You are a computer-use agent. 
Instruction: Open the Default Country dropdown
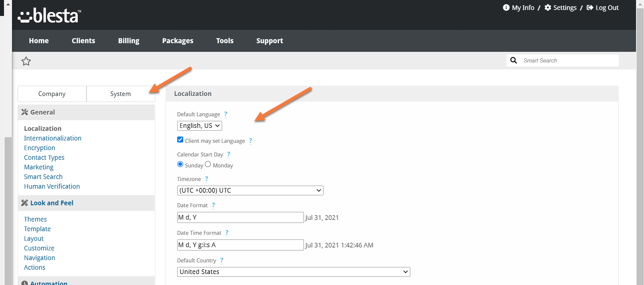[x=293, y=272]
